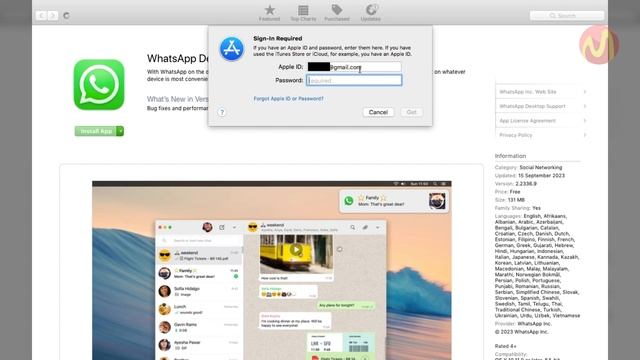Image resolution: width=640 pixels, height=360 pixels.
Task: Cancel the sign-in dialog
Action: (x=378, y=112)
